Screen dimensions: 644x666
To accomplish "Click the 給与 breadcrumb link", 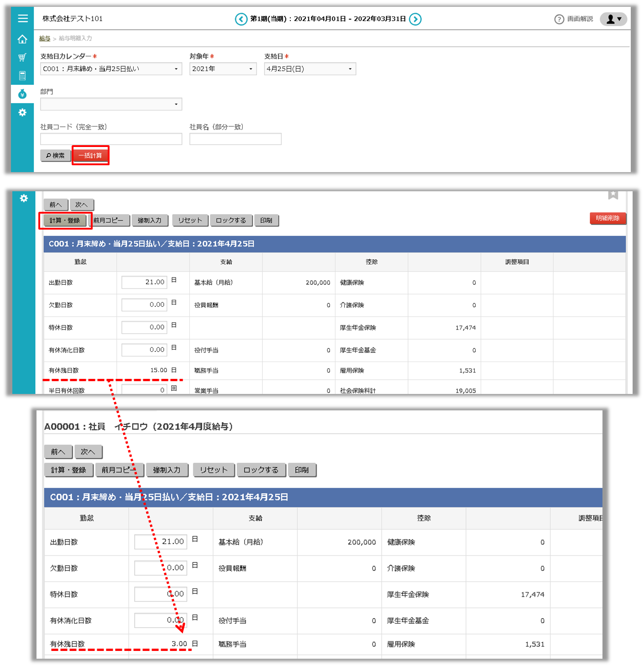I will click(x=45, y=38).
